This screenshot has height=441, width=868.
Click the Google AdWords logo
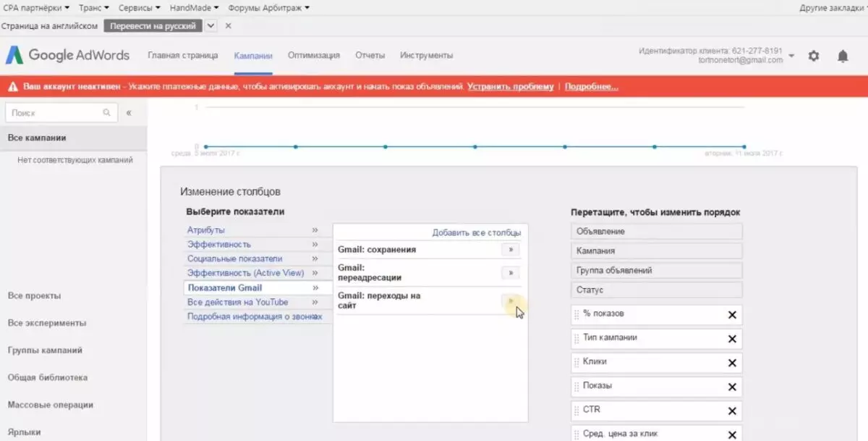(x=68, y=55)
